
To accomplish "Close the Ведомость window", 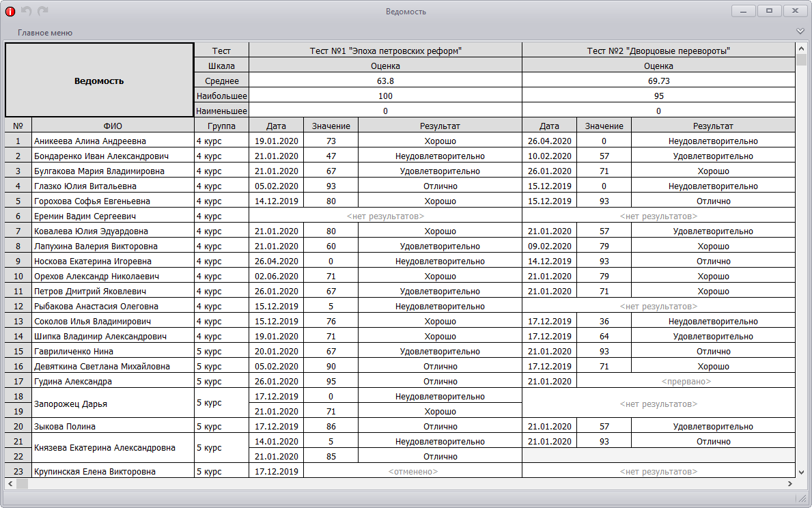I will pos(795,11).
